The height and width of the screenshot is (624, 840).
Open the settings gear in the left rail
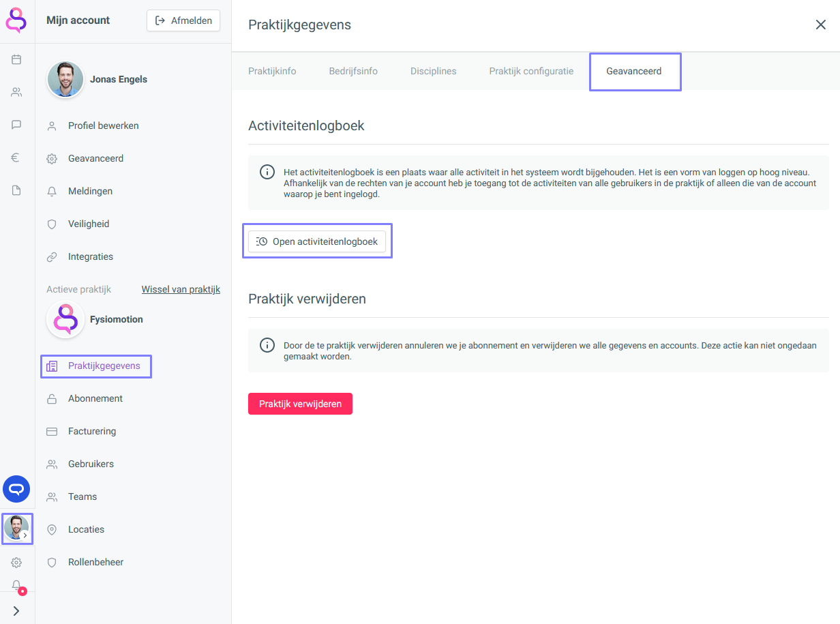point(16,563)
